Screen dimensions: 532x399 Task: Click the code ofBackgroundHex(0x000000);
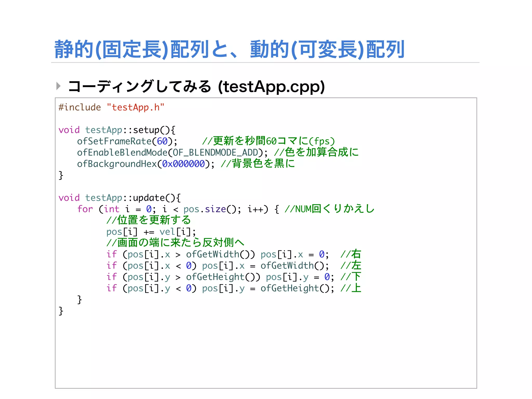tap(146, 164)
